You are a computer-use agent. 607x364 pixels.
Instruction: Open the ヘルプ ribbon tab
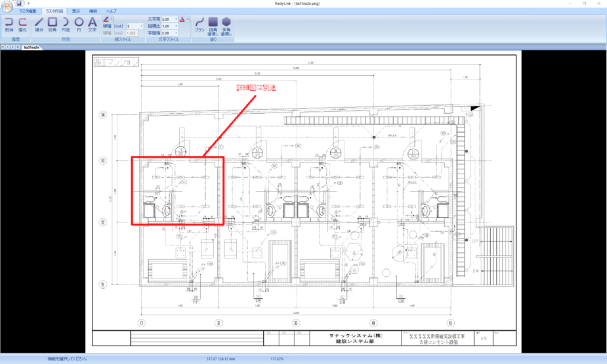click(x=111, y=11)
